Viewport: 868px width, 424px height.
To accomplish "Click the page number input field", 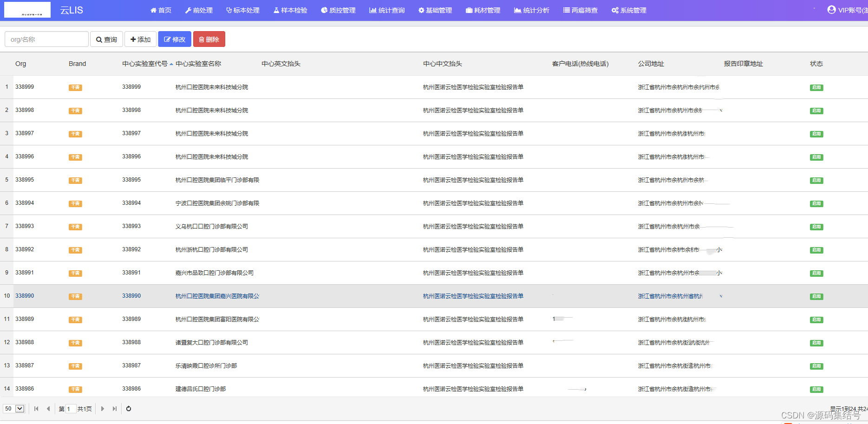I will [71, 409].
